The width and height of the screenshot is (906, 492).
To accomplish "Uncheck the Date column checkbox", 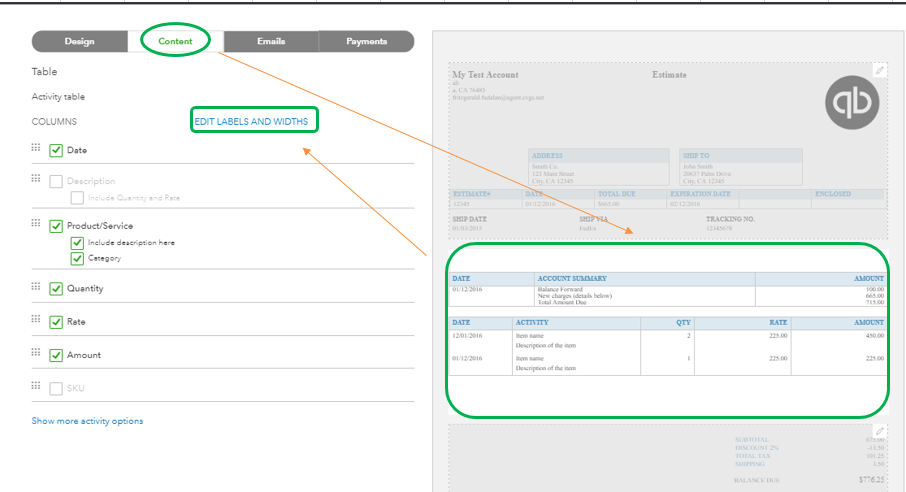I will click(x=56, y=150).
